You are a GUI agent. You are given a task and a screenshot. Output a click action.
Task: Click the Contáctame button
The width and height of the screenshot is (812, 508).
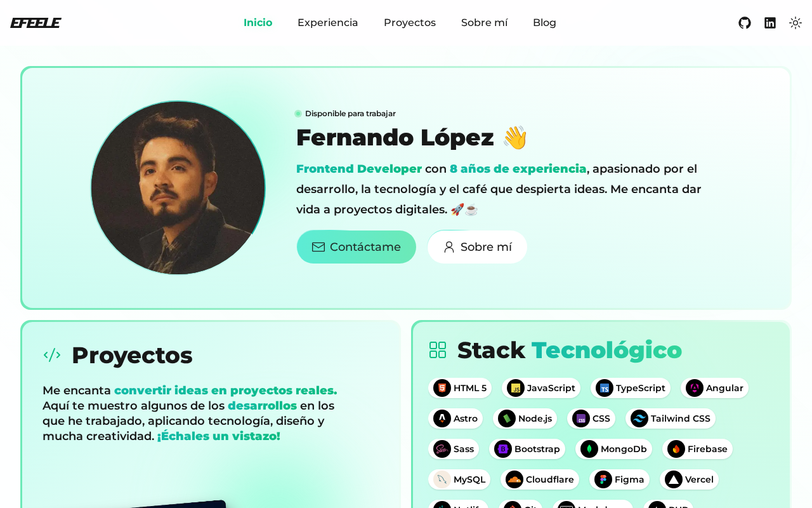coord(357,247)
